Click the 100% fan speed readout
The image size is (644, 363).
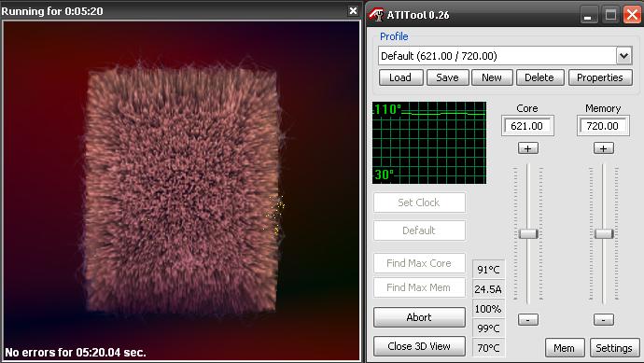(488, 309)
